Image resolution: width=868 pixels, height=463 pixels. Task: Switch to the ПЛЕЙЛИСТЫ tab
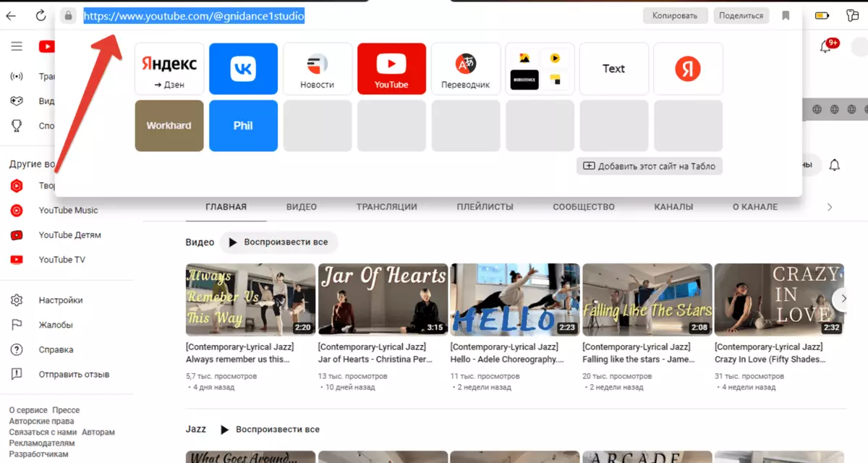(x=485, y=207)
